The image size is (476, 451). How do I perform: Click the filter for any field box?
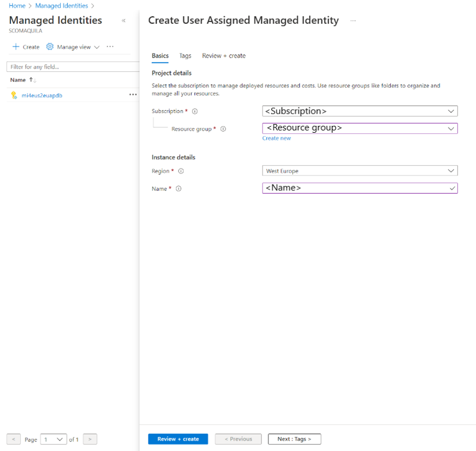point(70,66)
